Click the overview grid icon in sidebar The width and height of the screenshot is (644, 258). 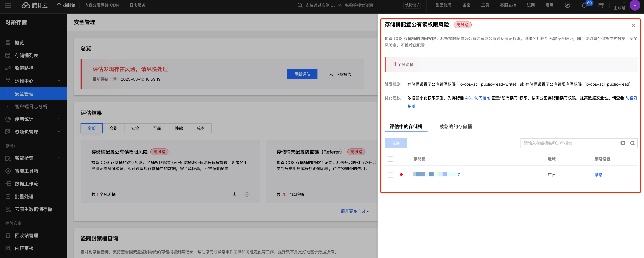[8, 42]
